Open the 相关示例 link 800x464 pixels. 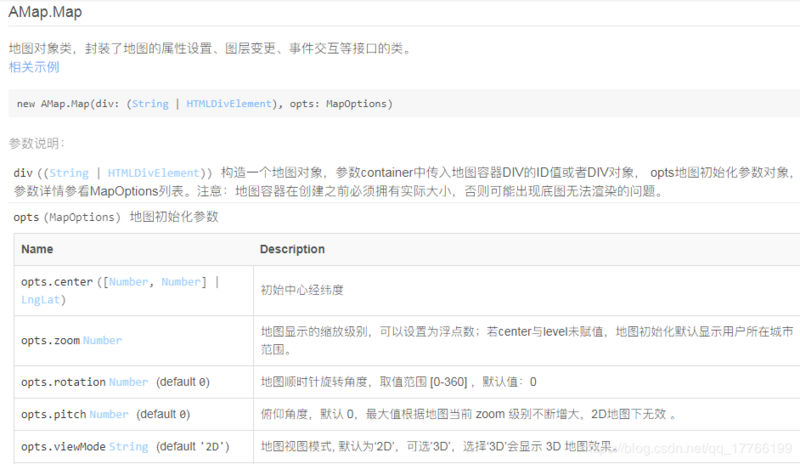coord(34,67)
